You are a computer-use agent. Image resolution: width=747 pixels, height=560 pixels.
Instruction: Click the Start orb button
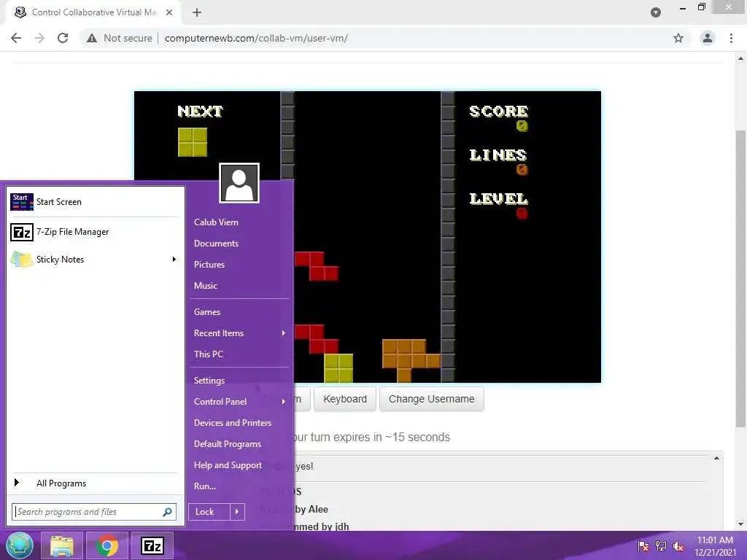coord(20,545)
